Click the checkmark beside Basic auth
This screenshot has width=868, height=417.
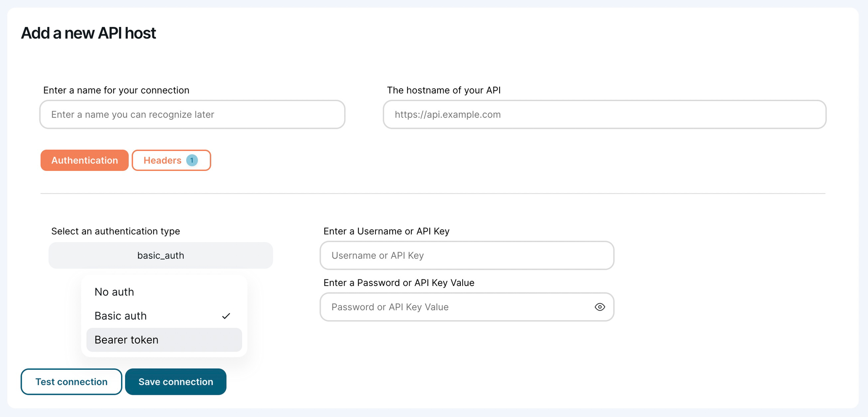pos(227,316)
